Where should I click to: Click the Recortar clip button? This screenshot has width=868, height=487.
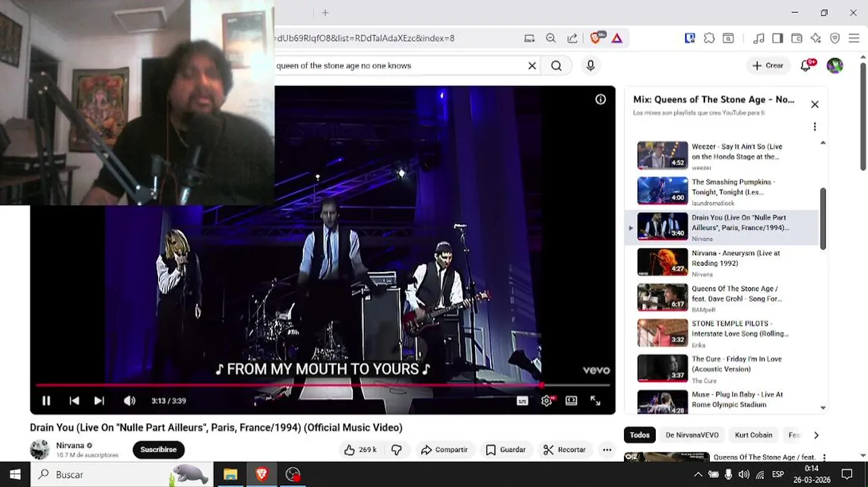point(564,449)
